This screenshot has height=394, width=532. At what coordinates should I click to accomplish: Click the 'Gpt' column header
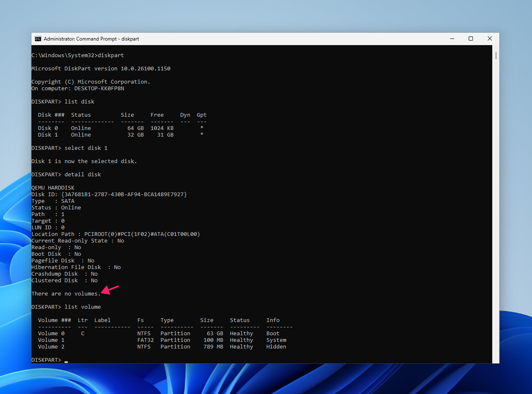point(202,115)
